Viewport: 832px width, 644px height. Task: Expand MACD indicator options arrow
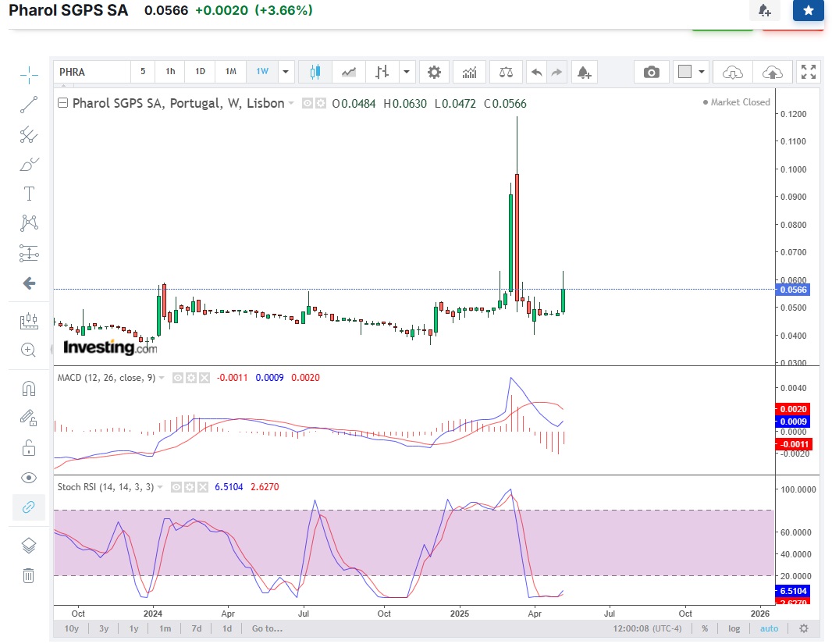pyautogui.click(x=162, y=378)
